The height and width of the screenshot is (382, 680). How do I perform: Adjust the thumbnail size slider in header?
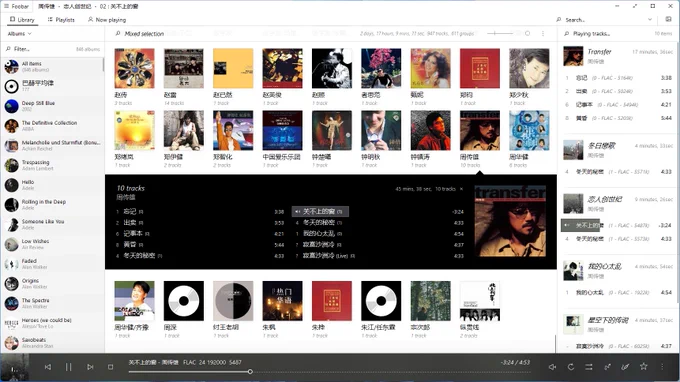point(500,33)
